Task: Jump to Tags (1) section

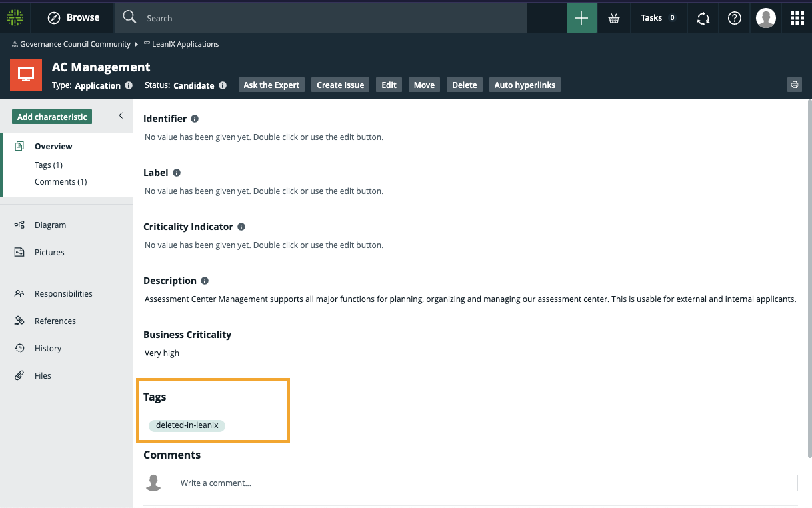Action: tap(49, 165)
